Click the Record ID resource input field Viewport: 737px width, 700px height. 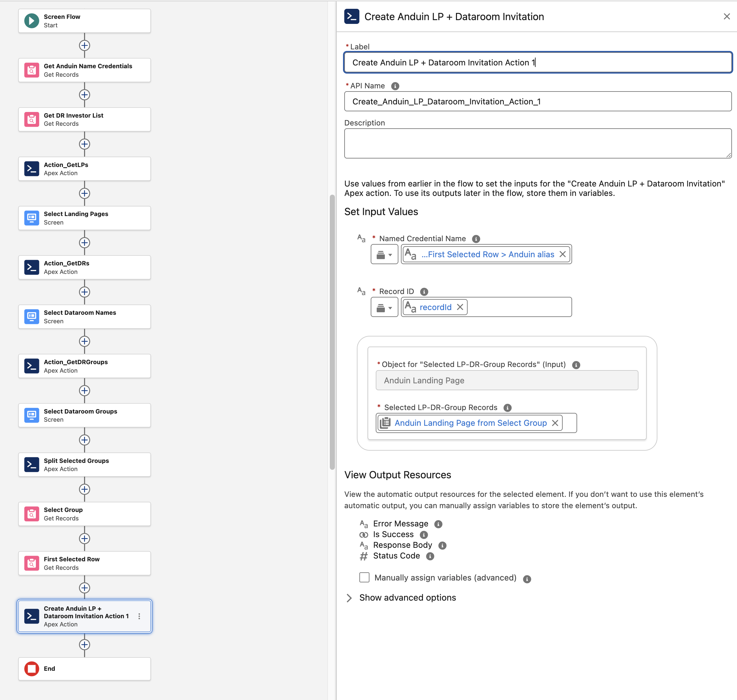tap(486, 307)
